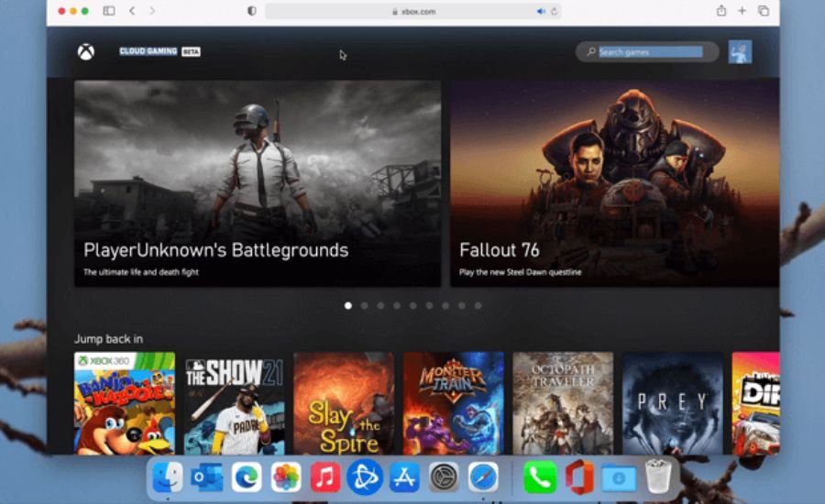Go forward with Safari forward arrow
Viewport: 825px width, 504px height.
point(152,10)
